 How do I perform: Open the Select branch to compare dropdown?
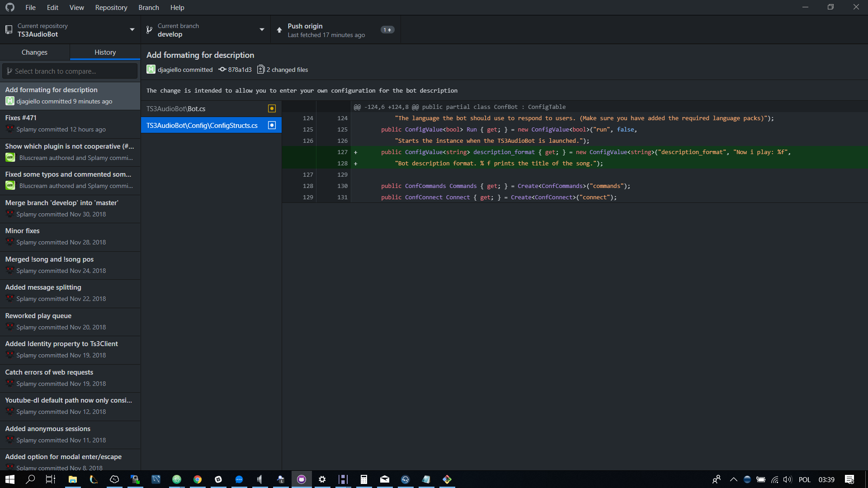pos(70,71)
